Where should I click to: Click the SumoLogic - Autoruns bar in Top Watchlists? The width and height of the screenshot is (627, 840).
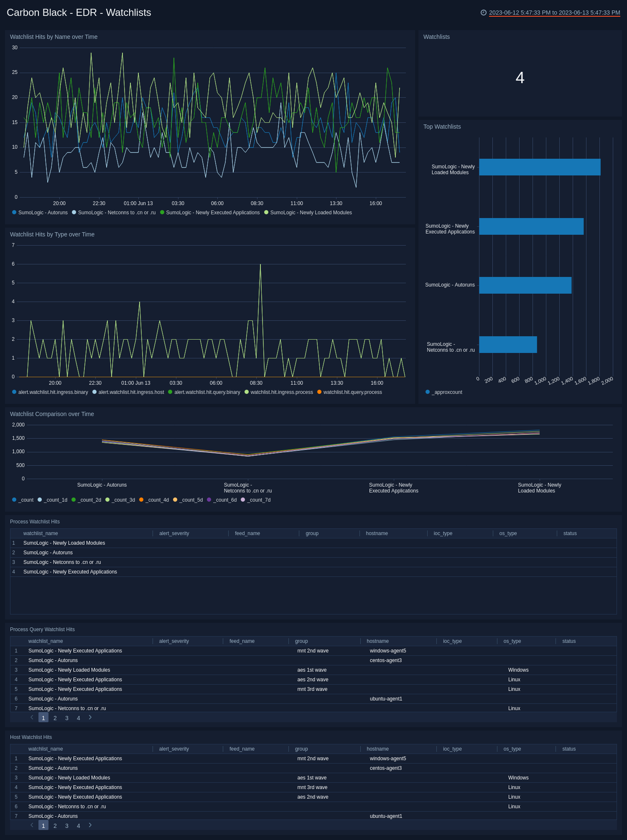coord(525,285)
